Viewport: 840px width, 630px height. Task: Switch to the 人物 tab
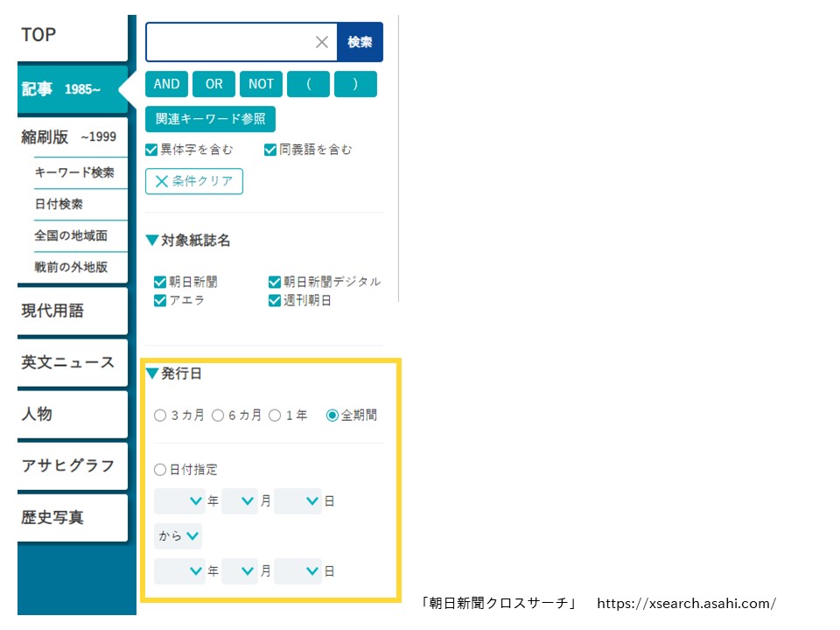tap(73, 414)
